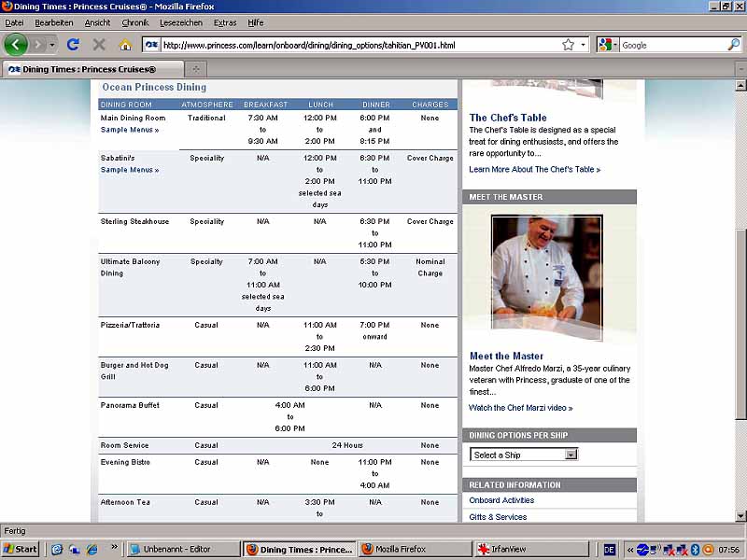Expand hidden system tray icons chevron

pos(630,550)
